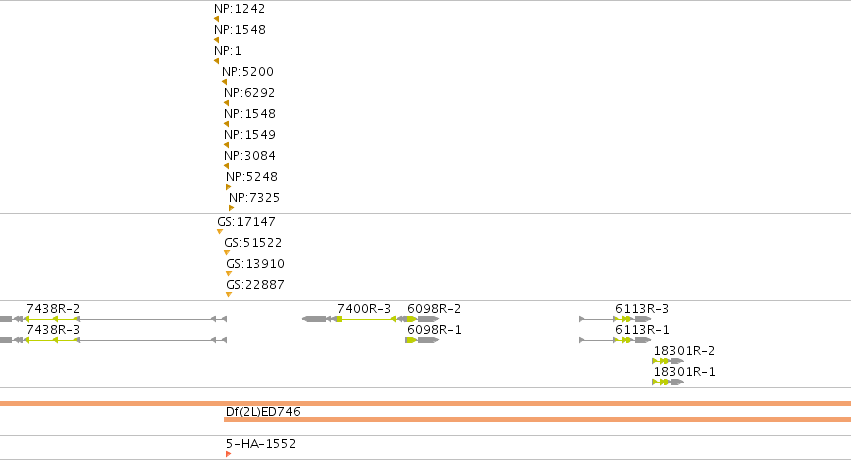Select the NP:3084 triangle marker
This screenshot has width=851, height=460.
(226, 167)
